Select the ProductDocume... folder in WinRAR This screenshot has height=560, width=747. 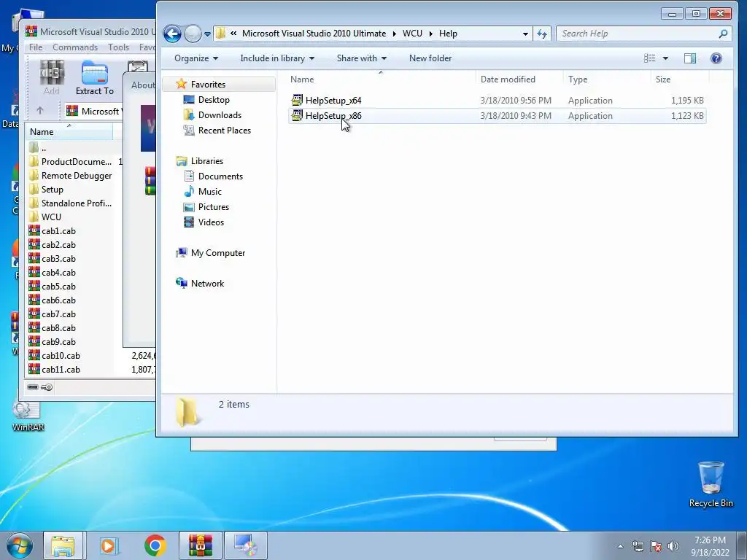point(70,162)
